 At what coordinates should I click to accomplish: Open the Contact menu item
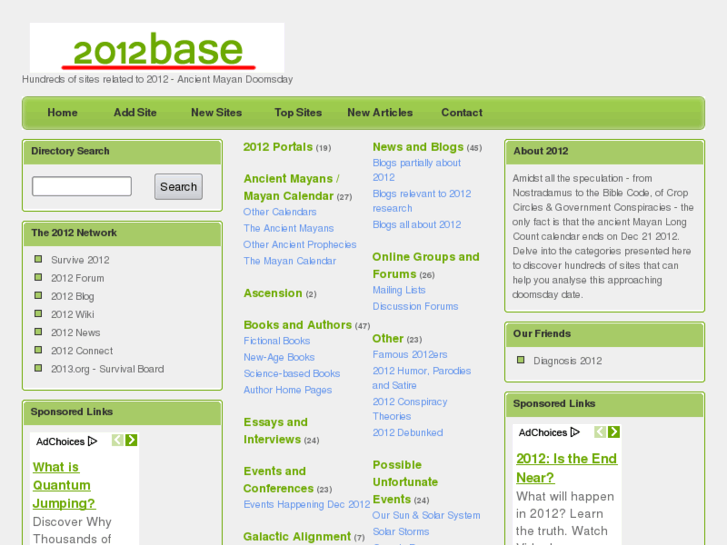[x=462, y=113]
